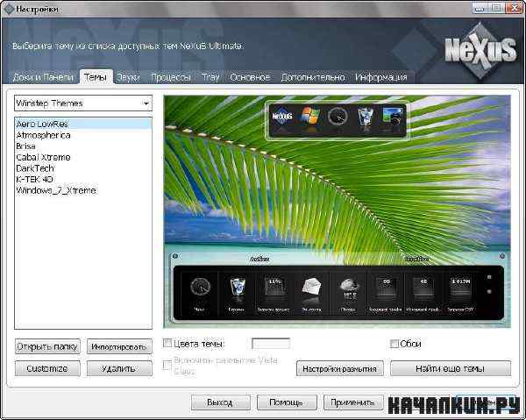Click the clock icon in the top preview dock

pos(338,117)
